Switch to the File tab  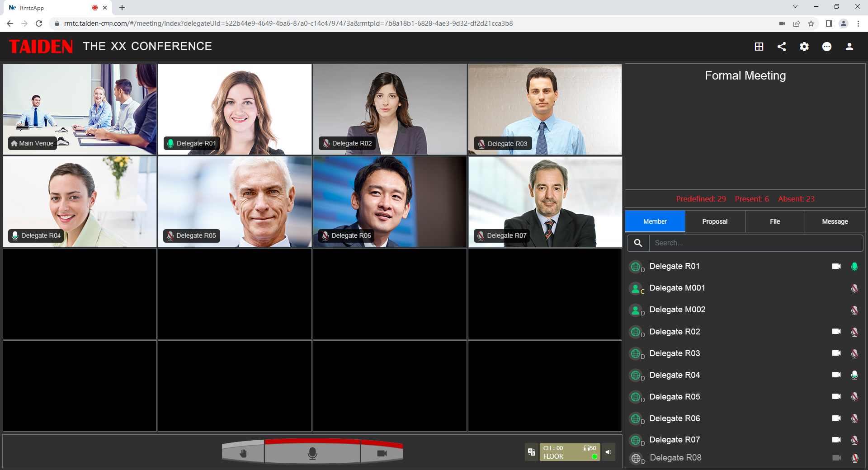coord(775,221)
